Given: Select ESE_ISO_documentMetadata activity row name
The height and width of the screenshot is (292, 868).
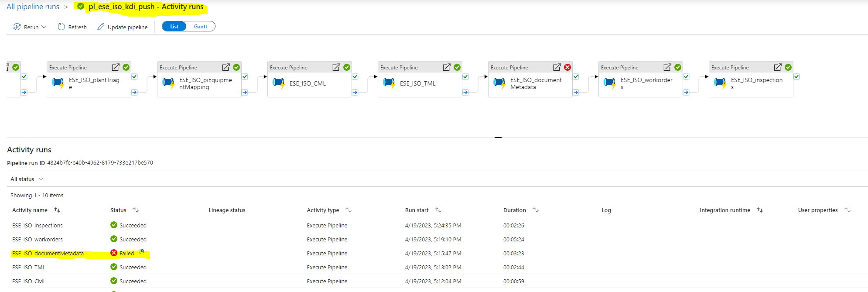Looking at the screenshot, I should click(48, 254).
